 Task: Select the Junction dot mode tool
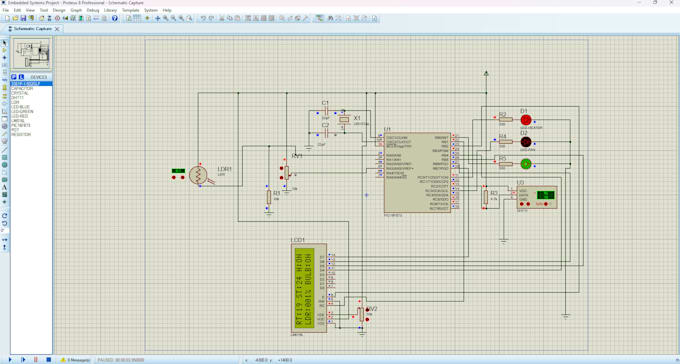point(4,58)
